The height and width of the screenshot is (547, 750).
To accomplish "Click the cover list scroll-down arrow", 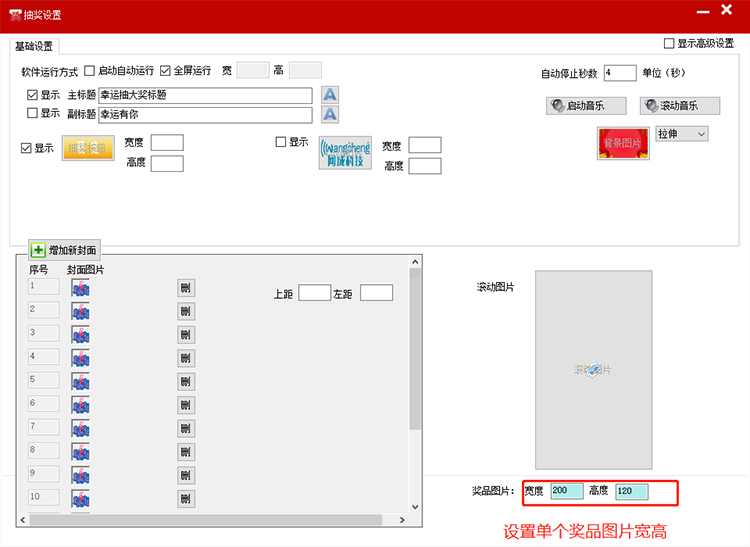I will click(415, 507).
